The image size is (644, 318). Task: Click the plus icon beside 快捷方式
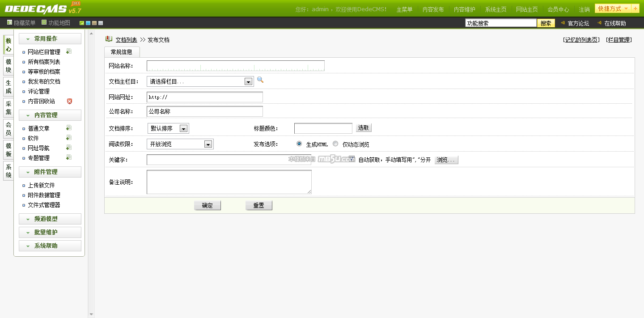[x=636, y=8]
